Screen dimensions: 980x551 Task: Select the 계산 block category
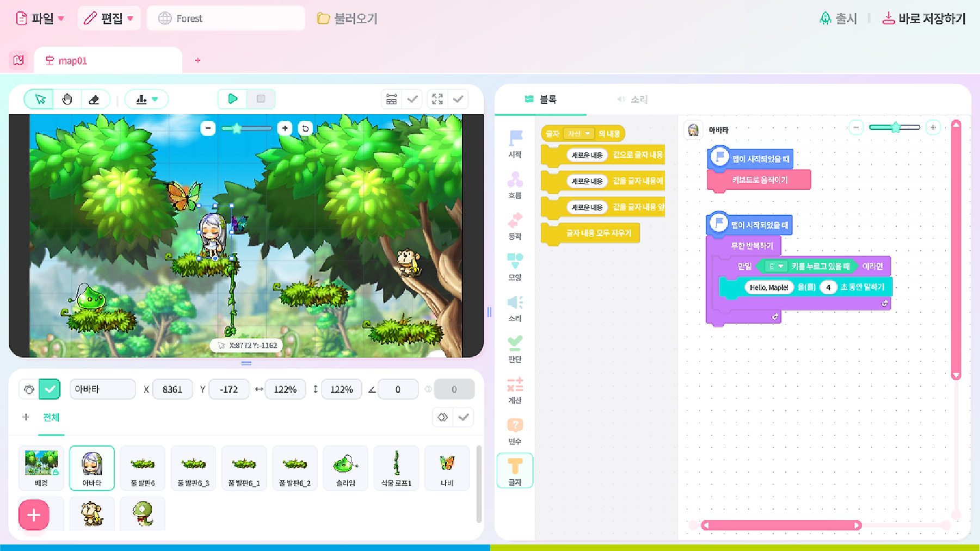515,391
